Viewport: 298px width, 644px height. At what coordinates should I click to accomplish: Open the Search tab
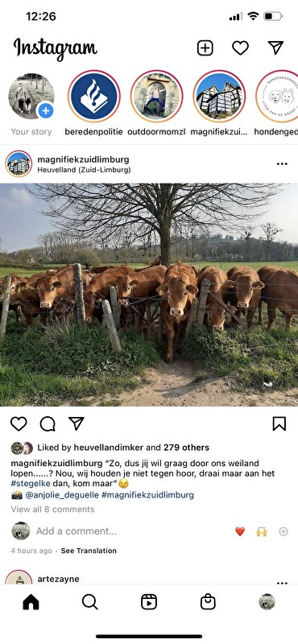pos(89,601)
